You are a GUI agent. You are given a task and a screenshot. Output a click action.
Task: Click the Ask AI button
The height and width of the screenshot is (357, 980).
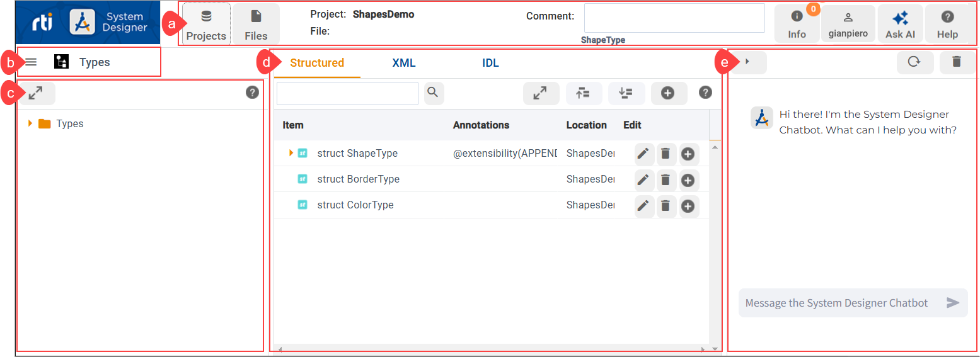tap(900, 24)
